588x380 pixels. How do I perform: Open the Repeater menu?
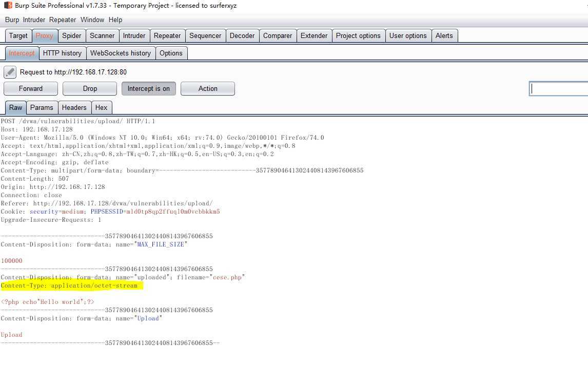pyautogui.click(x=63, y=20)
